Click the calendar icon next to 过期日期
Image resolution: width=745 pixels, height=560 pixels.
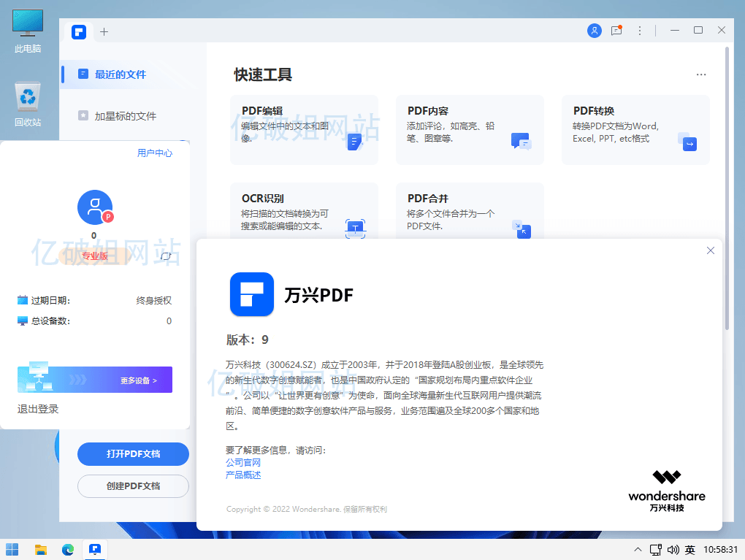coord(23,300)
